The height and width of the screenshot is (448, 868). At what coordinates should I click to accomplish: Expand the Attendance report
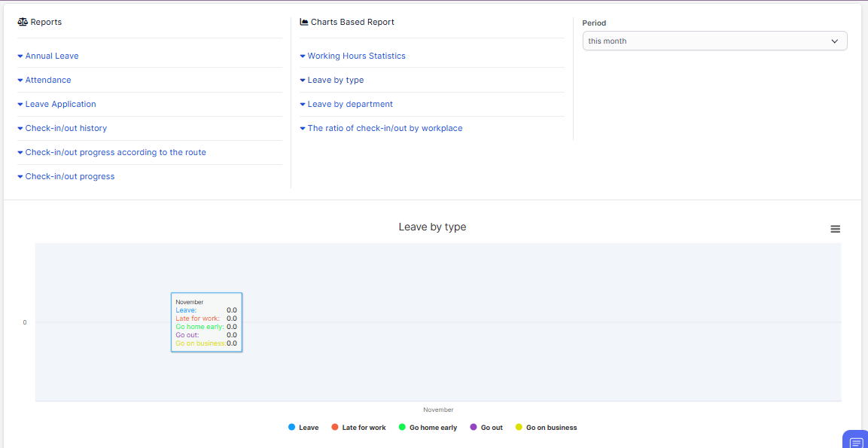[x=47, y=81]
